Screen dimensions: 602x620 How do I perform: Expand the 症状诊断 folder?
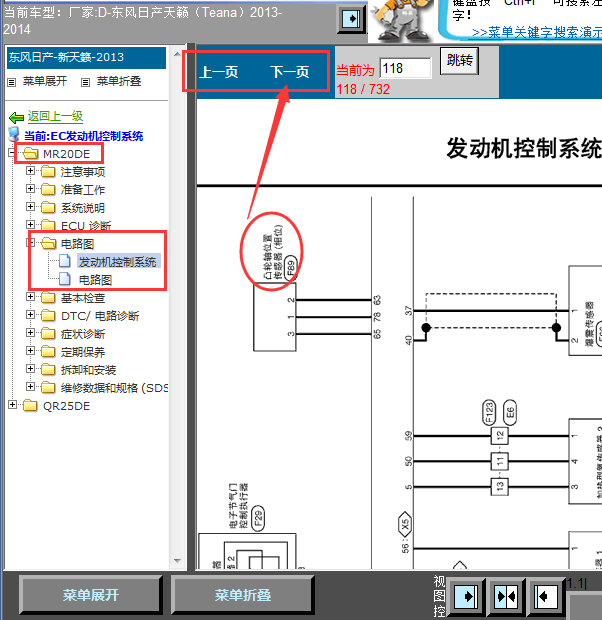30,333
